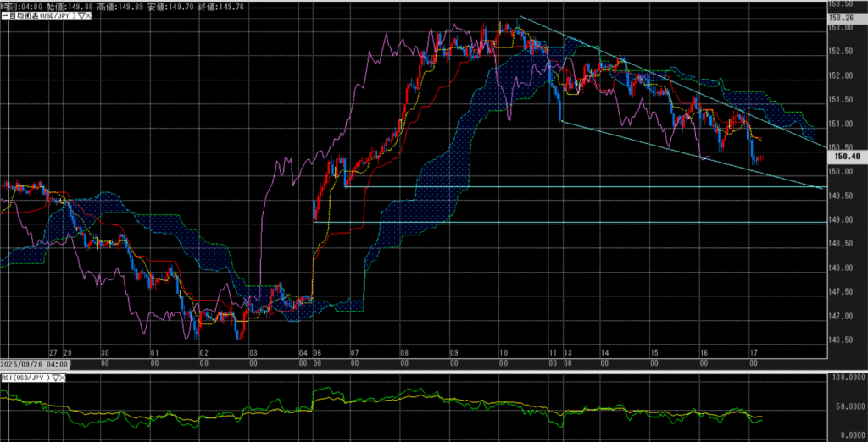868x442 pixels.
Task: Close the Ichimoku indicator panel with X
Action: coord(87,16)
